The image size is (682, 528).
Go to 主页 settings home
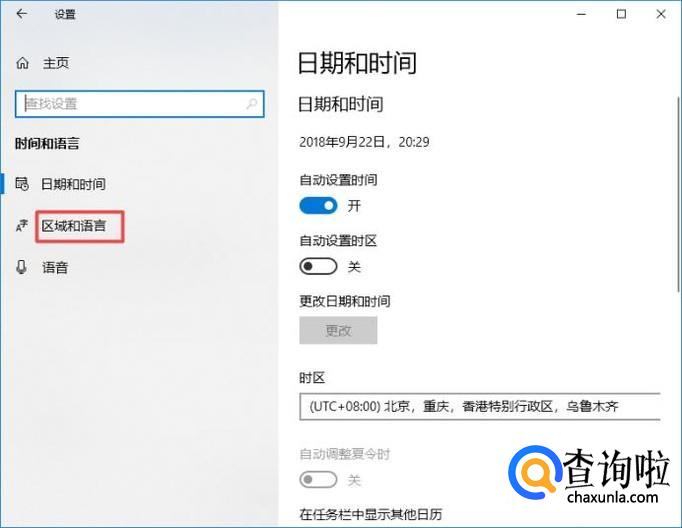(56, 63)
